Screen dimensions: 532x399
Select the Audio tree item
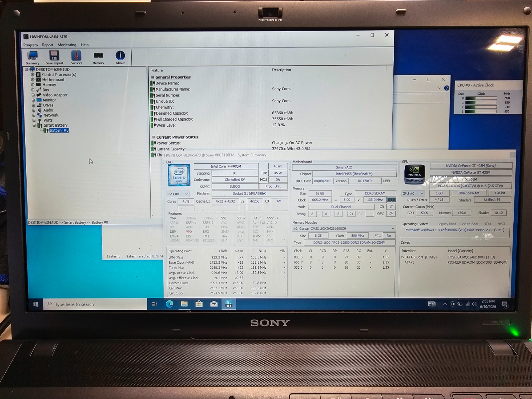tap(48, 110)
